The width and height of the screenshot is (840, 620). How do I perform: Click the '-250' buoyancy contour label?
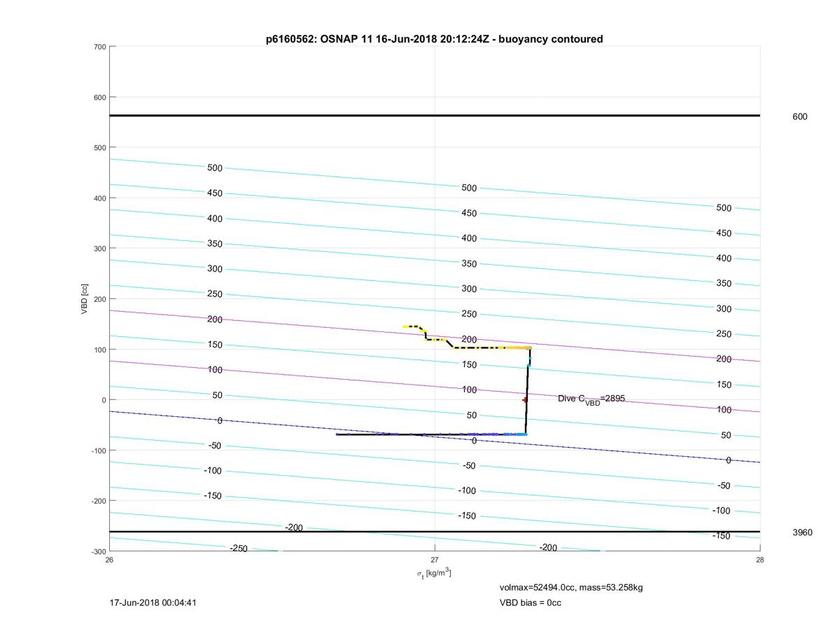pos(239,549)
